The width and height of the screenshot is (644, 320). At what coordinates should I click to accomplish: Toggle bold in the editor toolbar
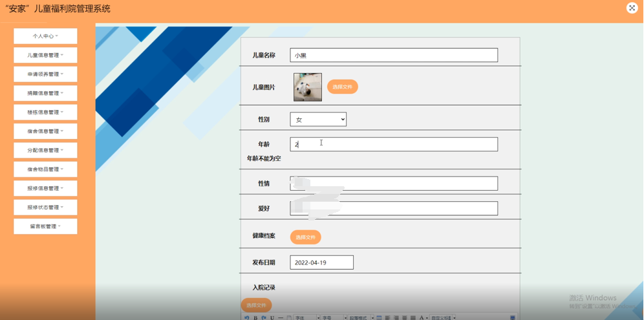pyautogui.click(x=255, y=318)
